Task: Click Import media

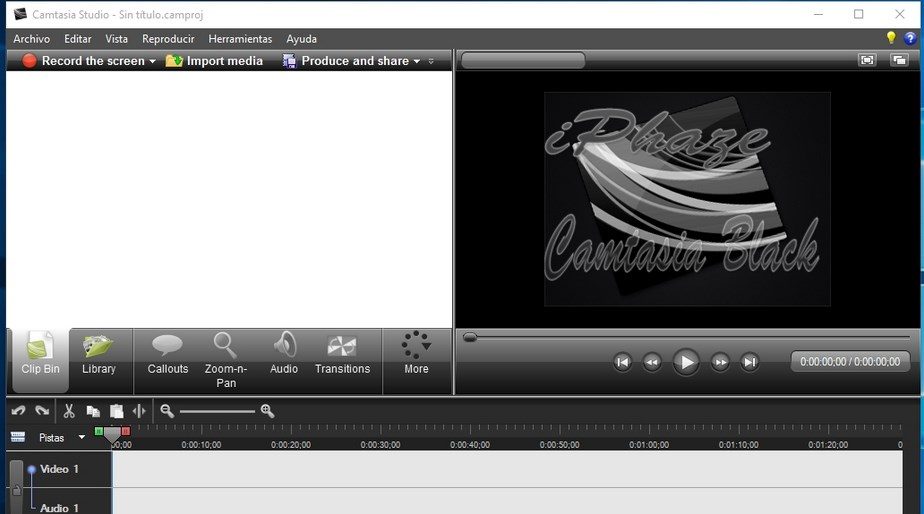Action: click(x=214, y=61)
